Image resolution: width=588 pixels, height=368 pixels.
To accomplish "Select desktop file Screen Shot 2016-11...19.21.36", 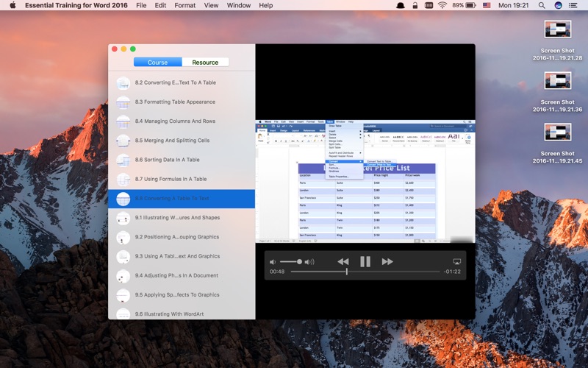I will point(558,92).
